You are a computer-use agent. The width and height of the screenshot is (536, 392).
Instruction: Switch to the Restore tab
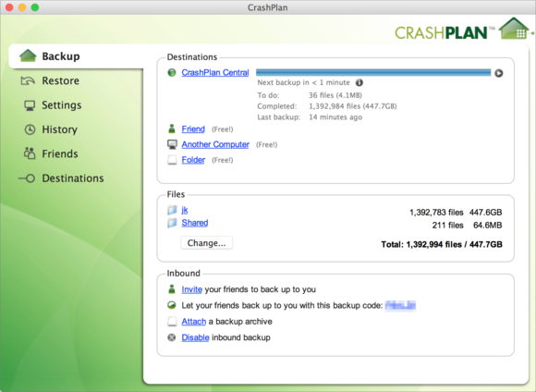pyautogui.click(x=60, y=80)
